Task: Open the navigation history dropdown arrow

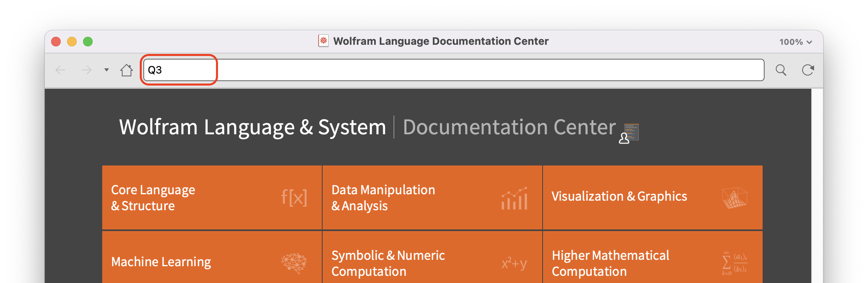Action: tap(106, 70)
